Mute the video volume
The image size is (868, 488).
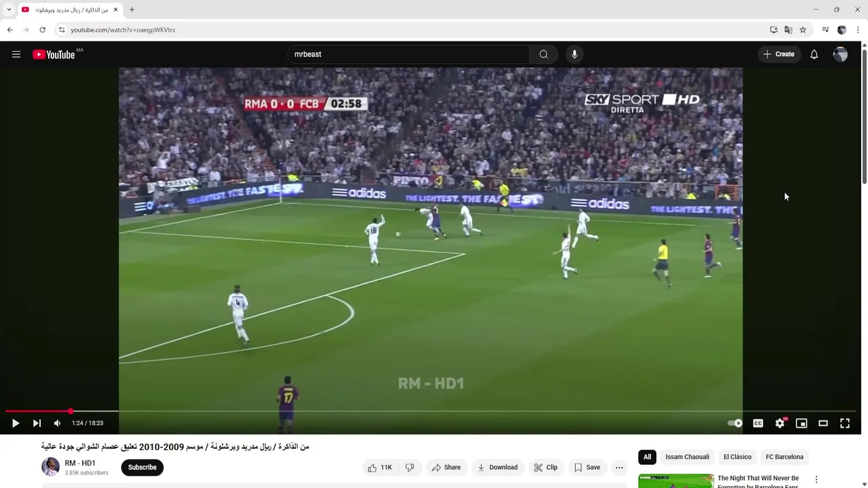click(x=57, y=423)
